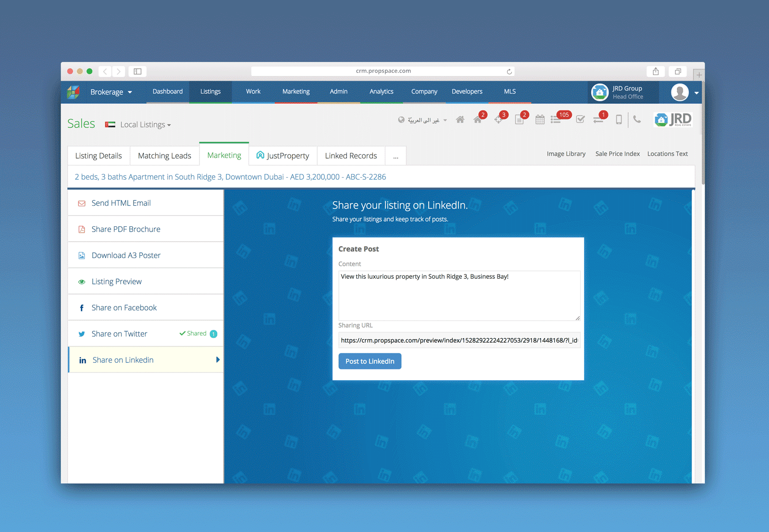Click the mobile phone icon in the toolbar
The width and height of the screenshot is (769, 532).
[619, 120]
